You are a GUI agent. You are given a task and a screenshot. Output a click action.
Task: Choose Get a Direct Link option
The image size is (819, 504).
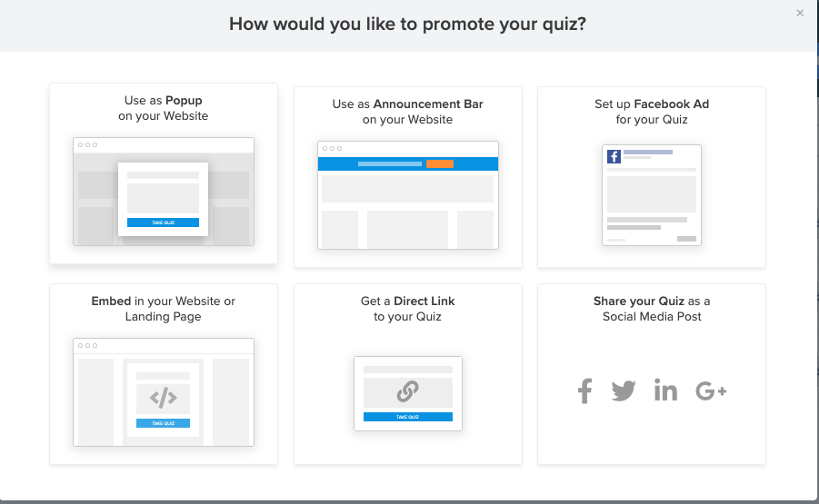[x=408, y=374]
